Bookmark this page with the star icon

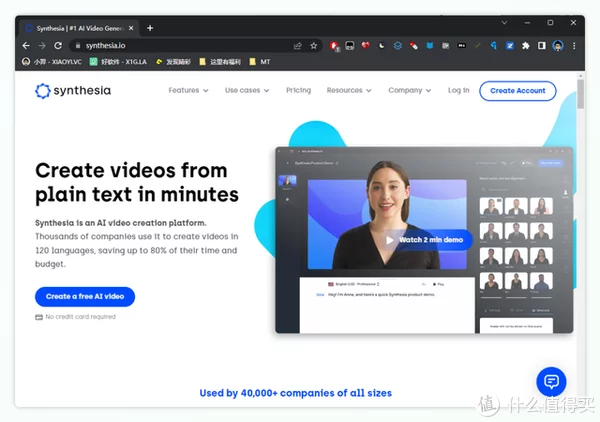coord(314,46)
